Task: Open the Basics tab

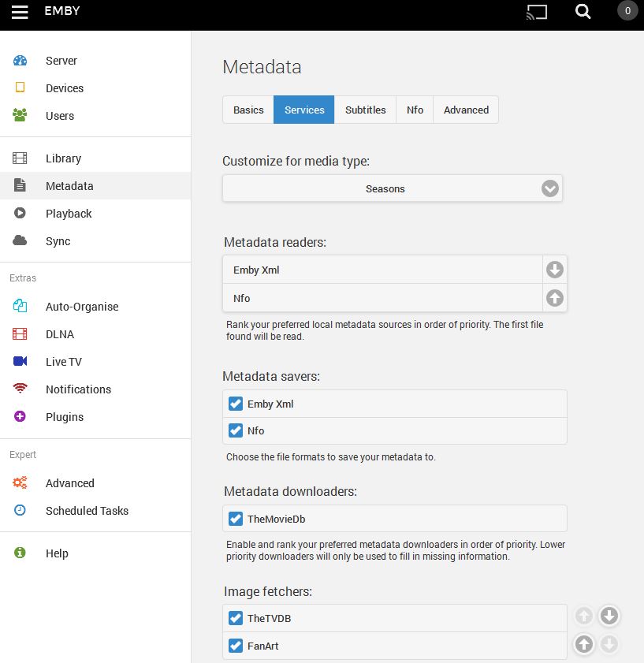Action: (x=248, y=110)
